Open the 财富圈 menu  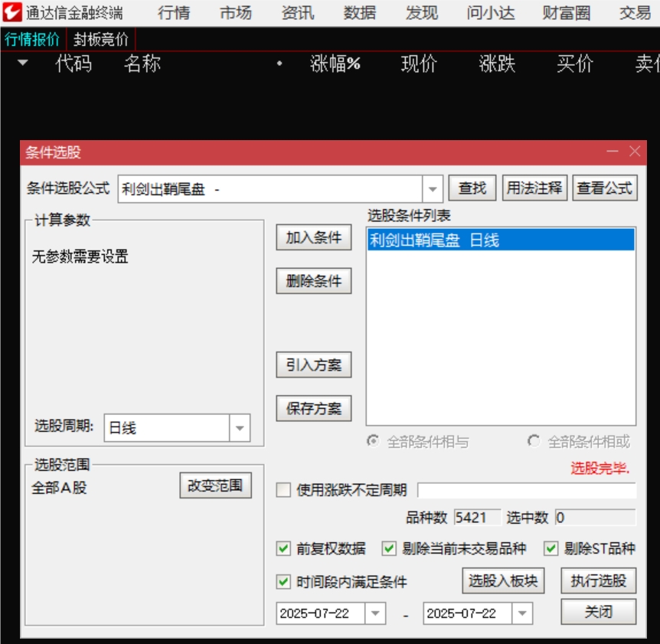566,12
